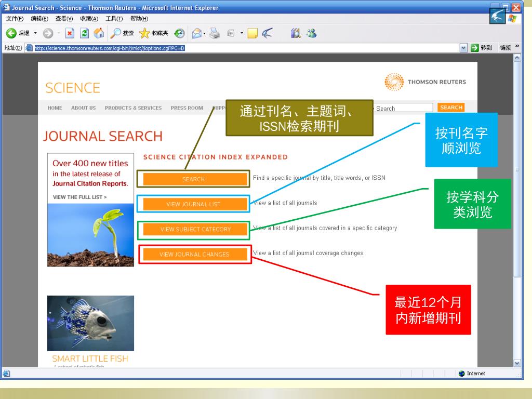Open the History clock icon
The width and height of the screenshot is (532, 399).
coord(179,33)
